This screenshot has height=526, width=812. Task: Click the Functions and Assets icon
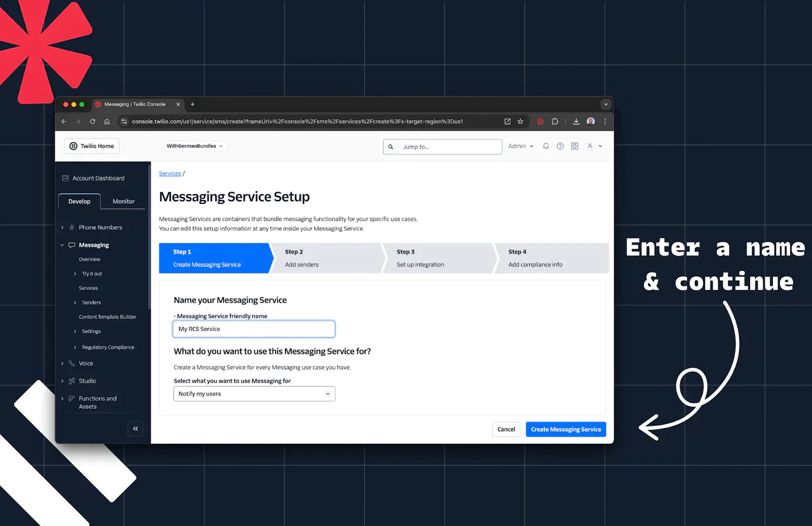tap(72, 399)
